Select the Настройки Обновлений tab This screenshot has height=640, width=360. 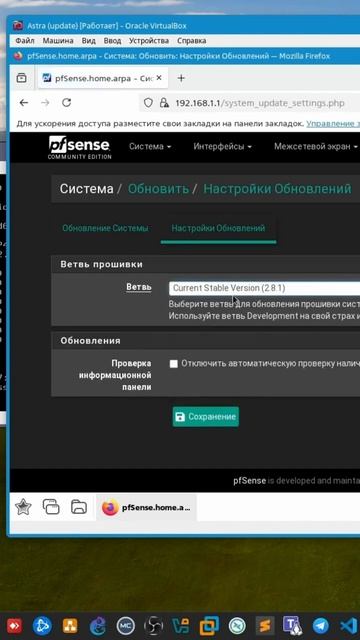218,228
